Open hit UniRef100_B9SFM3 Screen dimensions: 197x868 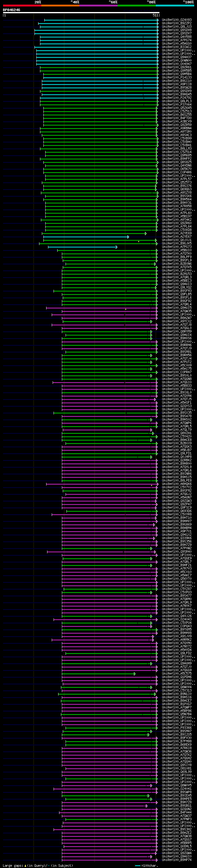pos(177,291)
